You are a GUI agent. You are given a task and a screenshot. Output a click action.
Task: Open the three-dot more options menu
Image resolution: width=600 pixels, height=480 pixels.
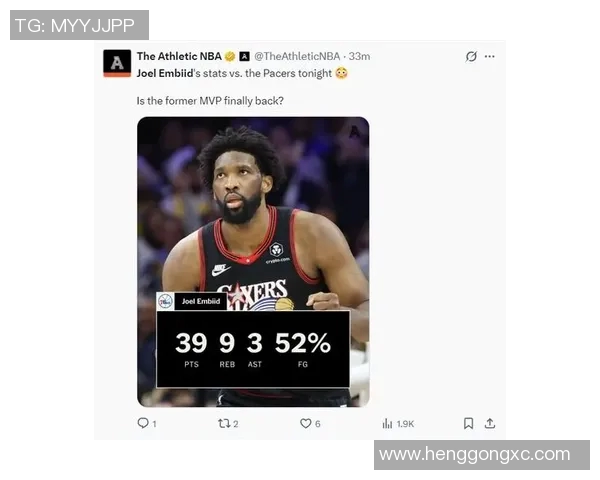click(x=489, y=57)
